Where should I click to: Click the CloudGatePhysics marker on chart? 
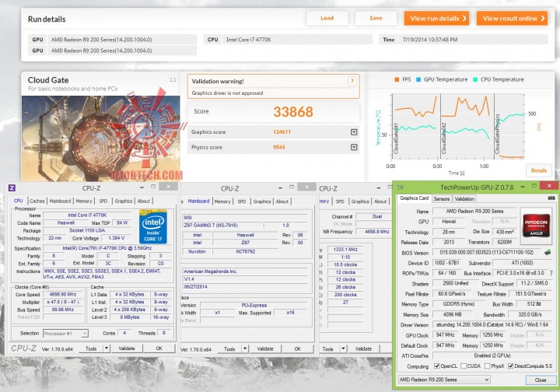tap(497, 134)
